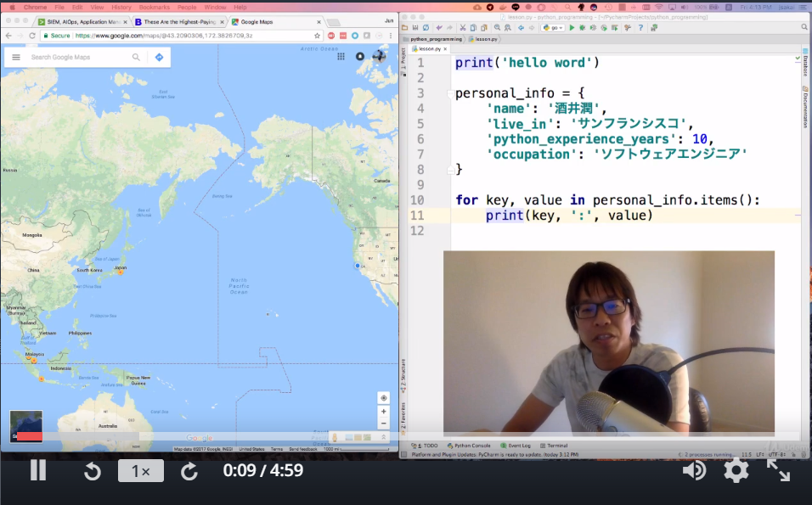The width and height of the screenshot is (812, 505).
Task: Open the Google apps grid
Action: pyautogui.click(x=341, y=57)
